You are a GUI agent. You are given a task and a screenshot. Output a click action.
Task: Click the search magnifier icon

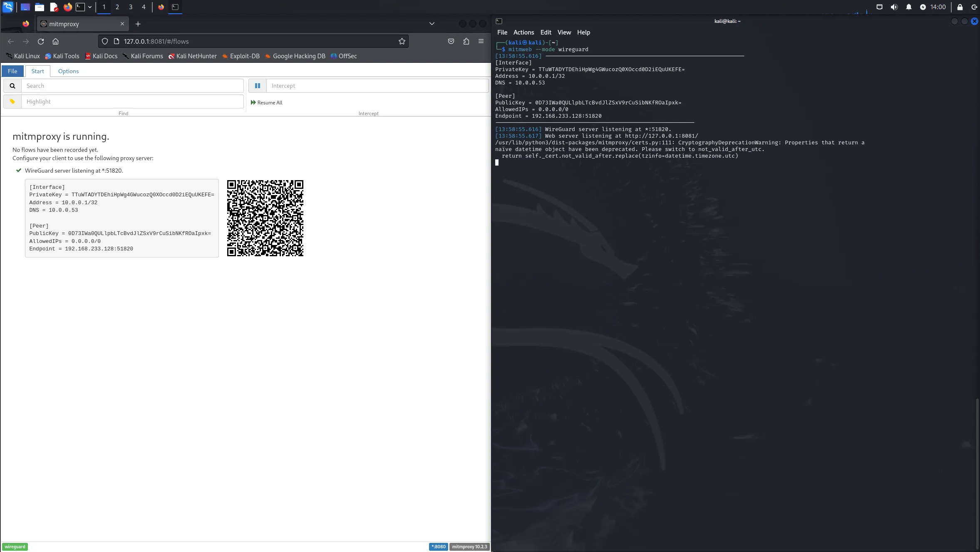(12, 86)
